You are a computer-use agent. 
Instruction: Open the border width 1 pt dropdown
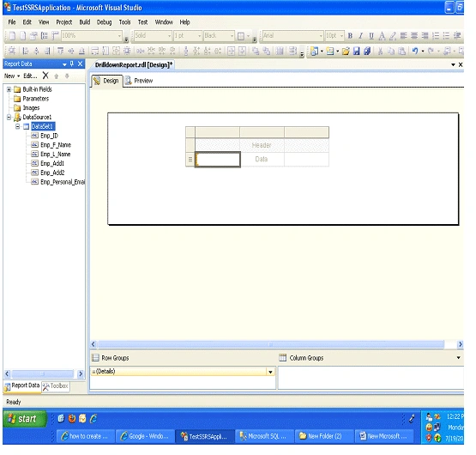[x=200, y=36]
